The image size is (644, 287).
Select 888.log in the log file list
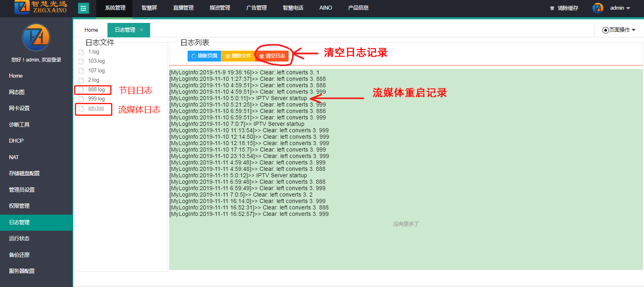tap(96, 90)
